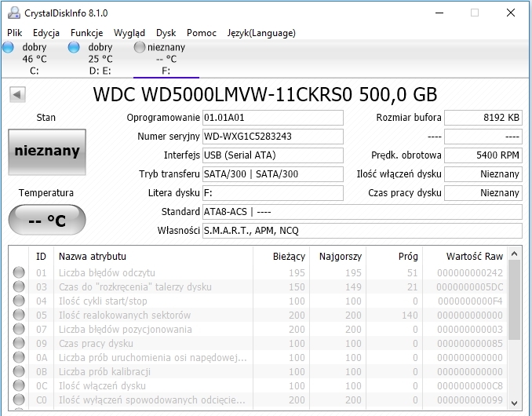Click the Nazwa atrybutu column header
532x416 pixels.
click(153, 256)
